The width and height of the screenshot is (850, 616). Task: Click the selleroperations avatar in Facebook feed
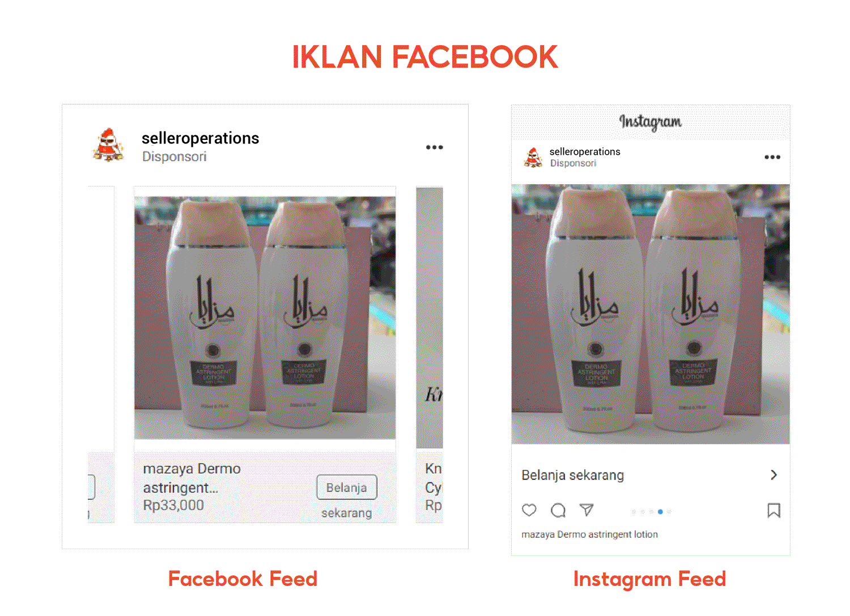(x=108, y=145)
